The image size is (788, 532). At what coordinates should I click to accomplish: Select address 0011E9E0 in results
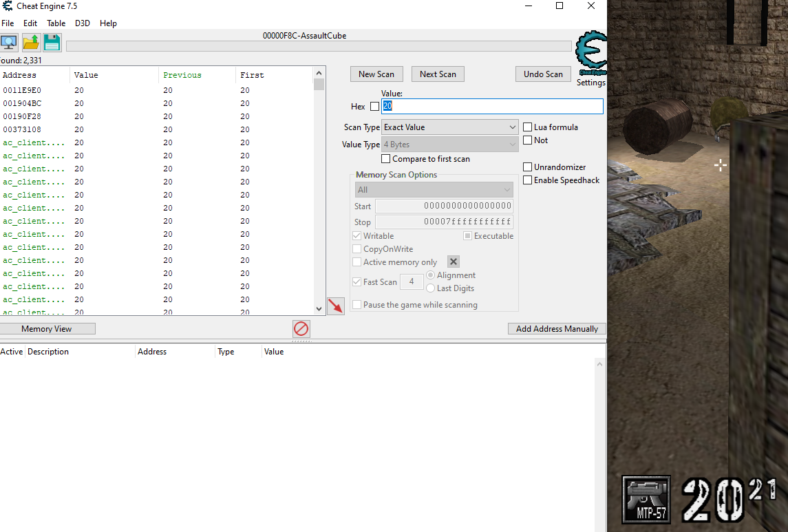tap(22, 90)
